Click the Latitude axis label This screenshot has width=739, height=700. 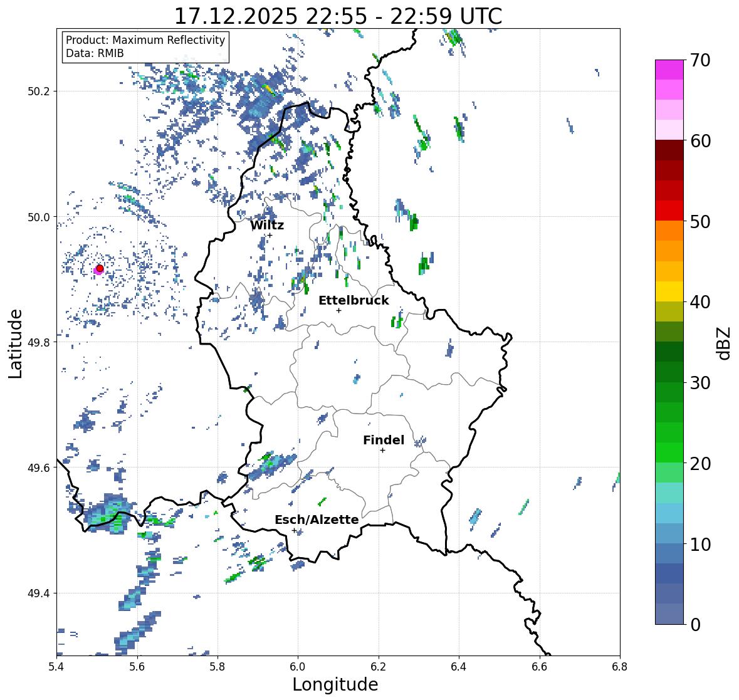16,343
